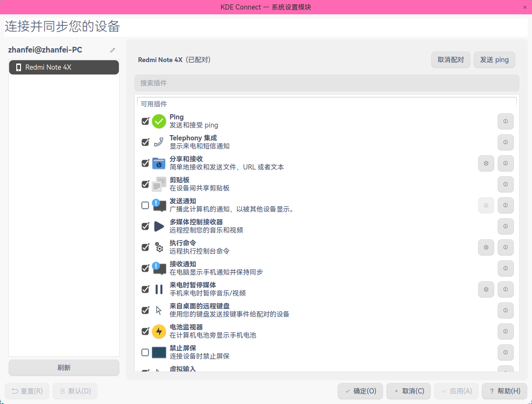Disable the Ping plugin checkbox

pos(145,121)
